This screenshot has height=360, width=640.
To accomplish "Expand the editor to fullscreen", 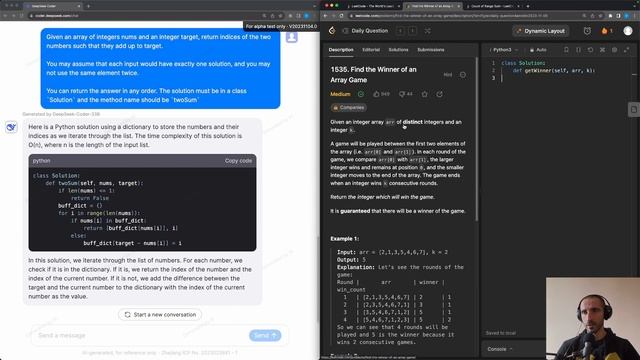I will (x=627, y=50).
